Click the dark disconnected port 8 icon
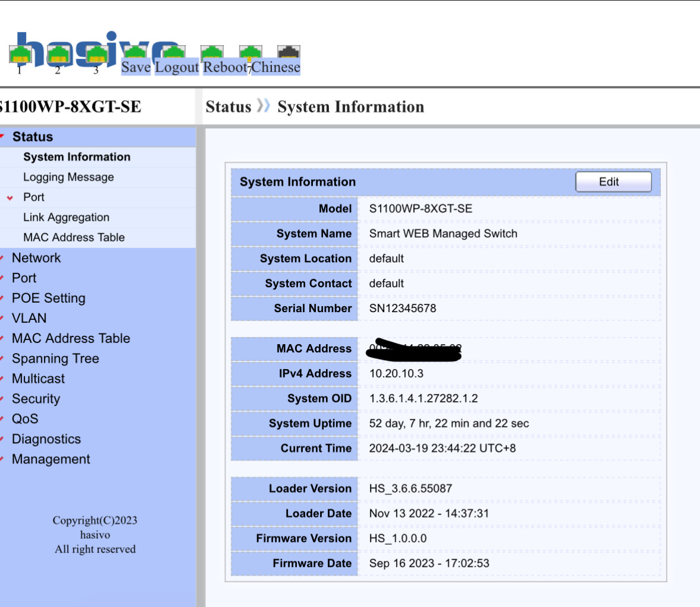The height and width of the screenshot is (607, 700). pyautogui.click(x=289, y=52)
